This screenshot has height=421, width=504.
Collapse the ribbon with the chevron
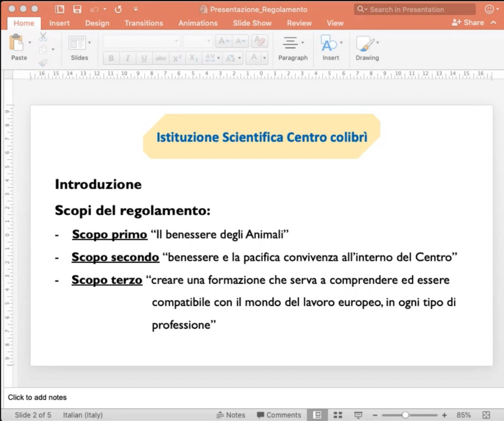point(494,22)
